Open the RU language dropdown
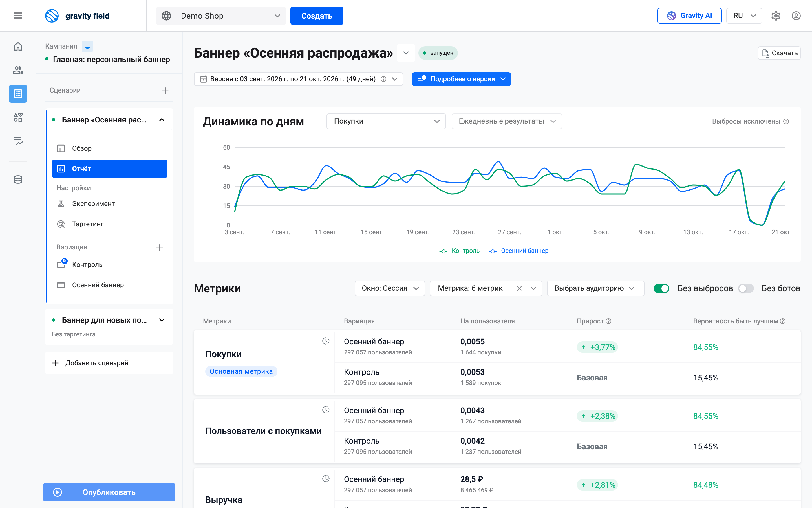 pyautogui.click(x=744, y=16)
